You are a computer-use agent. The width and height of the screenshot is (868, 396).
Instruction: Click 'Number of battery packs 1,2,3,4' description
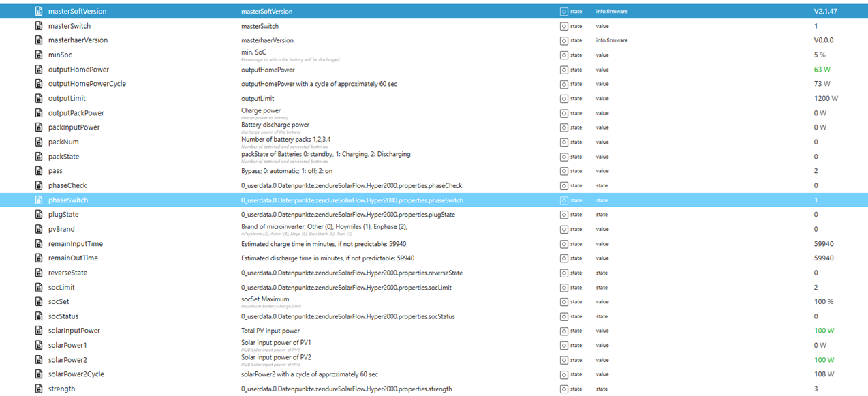click(286, 139)
